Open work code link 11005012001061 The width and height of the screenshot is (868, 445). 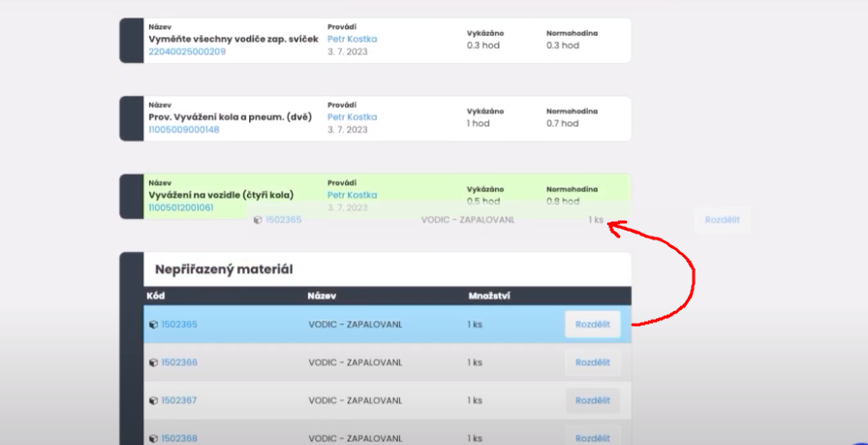click(x=181, y=207)
